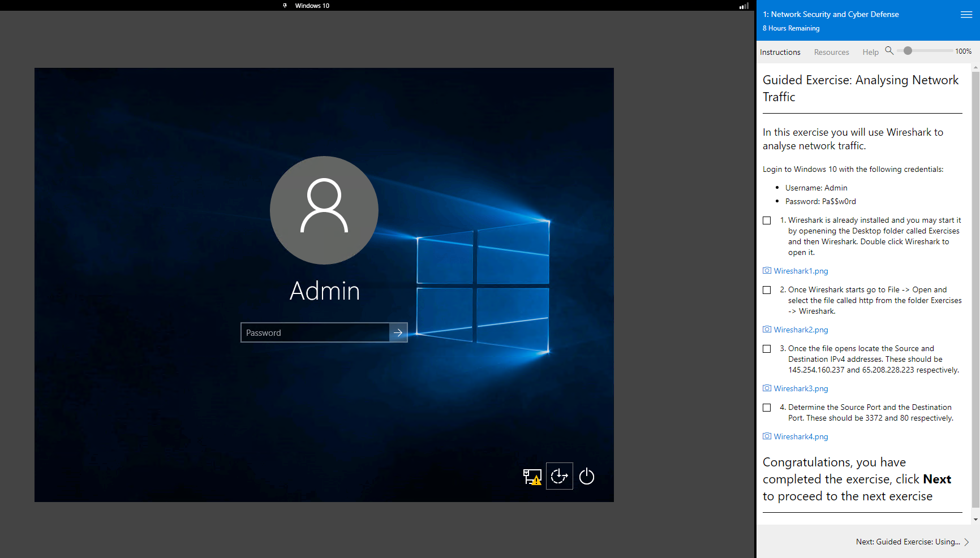
Task: Click '1: Network Security and Cyber Defense' title
Action: coord(831,14)
